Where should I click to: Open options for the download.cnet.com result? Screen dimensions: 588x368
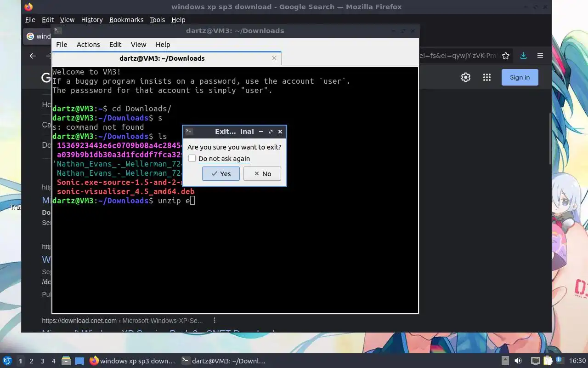click(x=215, y=320)
